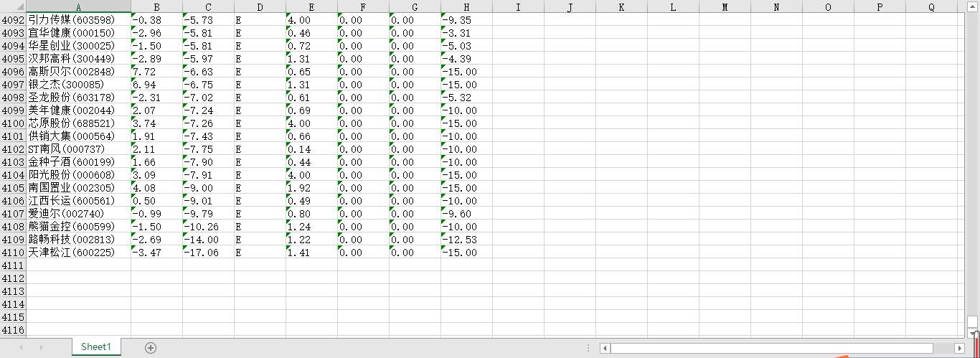Viewport: 980px width, 358px height.
Task: Select column F header
Action: (363, 6)
